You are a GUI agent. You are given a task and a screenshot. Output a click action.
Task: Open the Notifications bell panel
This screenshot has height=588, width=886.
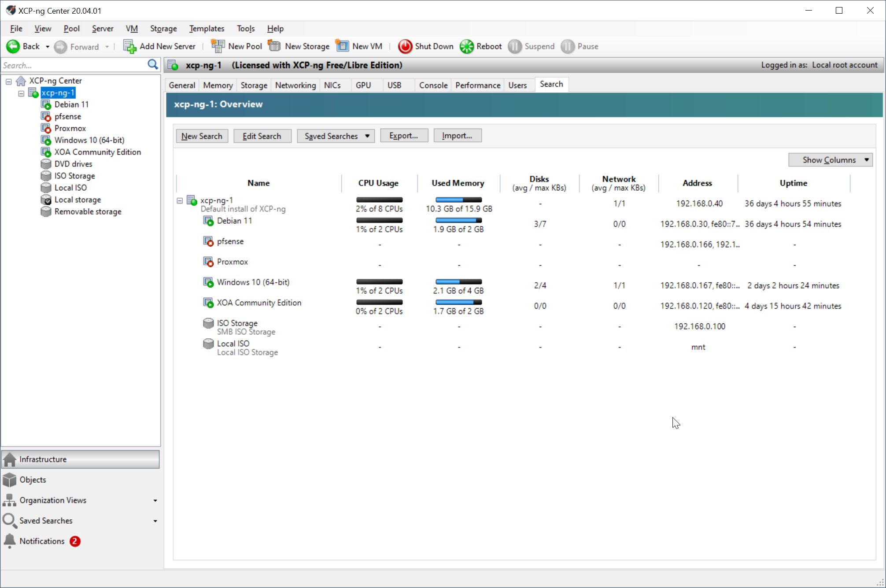(42, 541)
